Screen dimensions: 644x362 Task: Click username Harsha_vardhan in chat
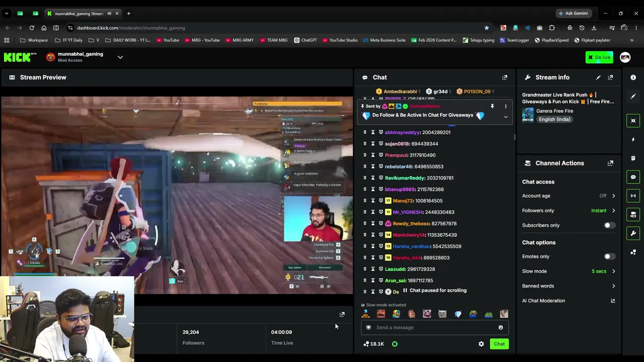click(x=412, y=246)
